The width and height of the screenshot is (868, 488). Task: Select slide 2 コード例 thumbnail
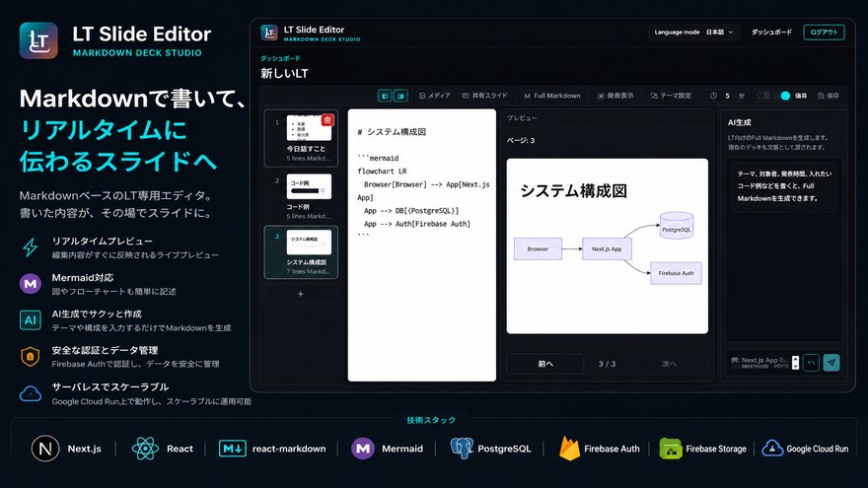tap(301, 196)
